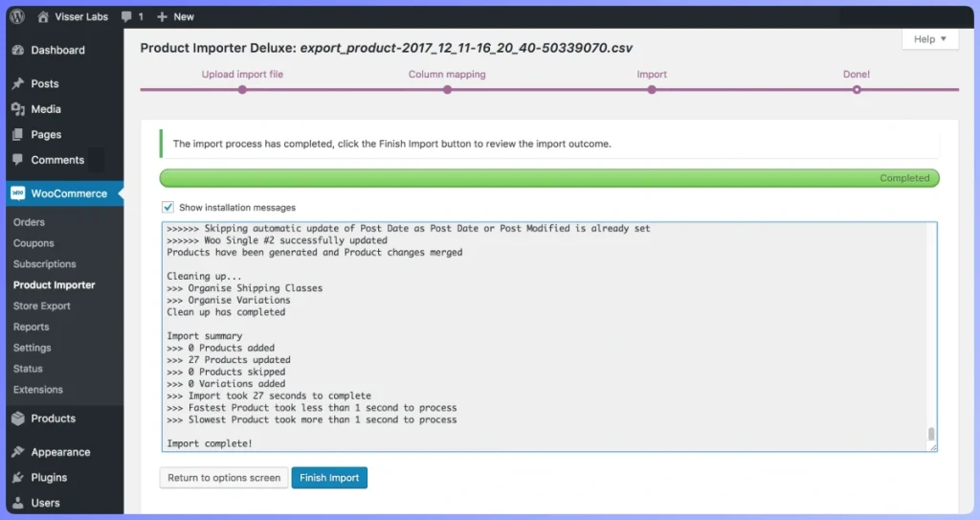
Task: Open Reports submenu item
Action: (x=32, y=327)
